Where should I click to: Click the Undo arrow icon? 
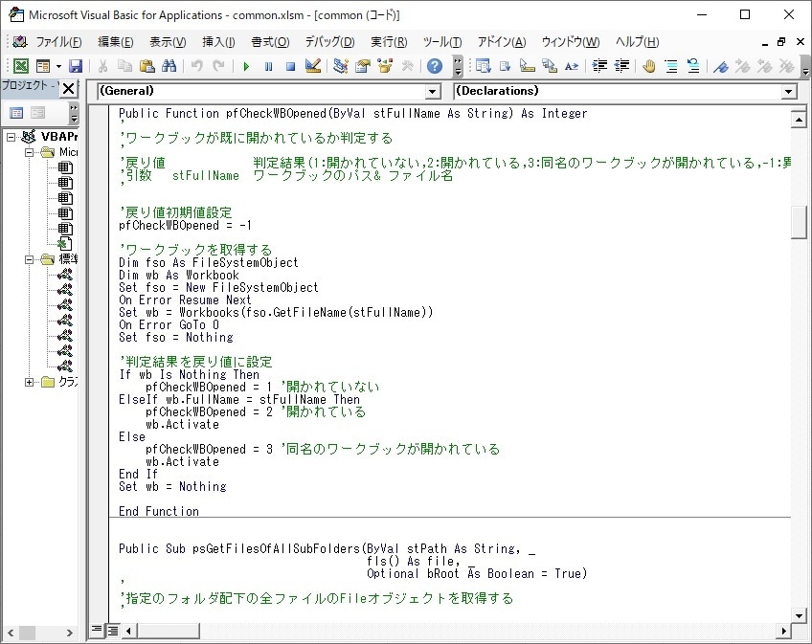[x=197, y=66]
